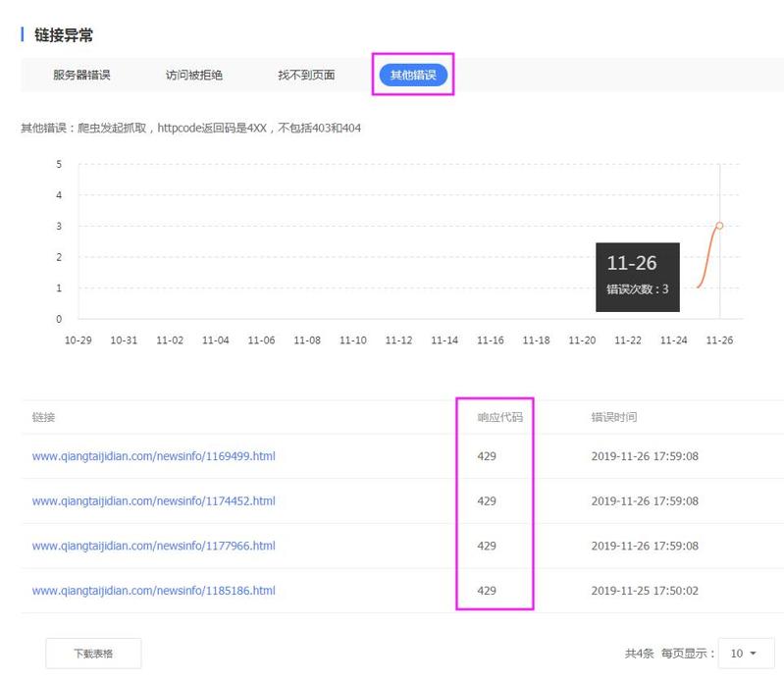Click the 响应代码 column header
The image size is (784, 681).
click(x=500, y=417)
